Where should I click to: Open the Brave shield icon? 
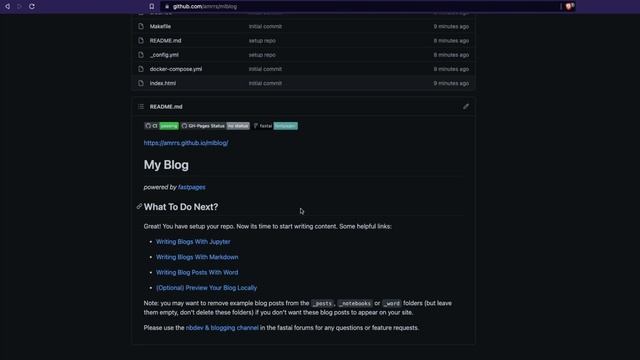(569, 6)
